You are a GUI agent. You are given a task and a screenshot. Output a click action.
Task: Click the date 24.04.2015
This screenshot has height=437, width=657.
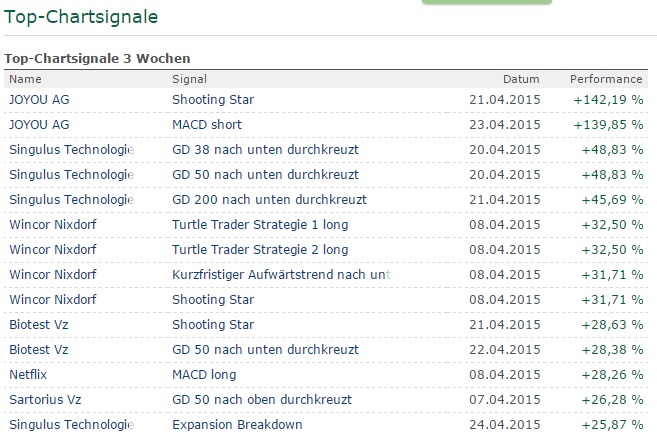tap(504, 424)
